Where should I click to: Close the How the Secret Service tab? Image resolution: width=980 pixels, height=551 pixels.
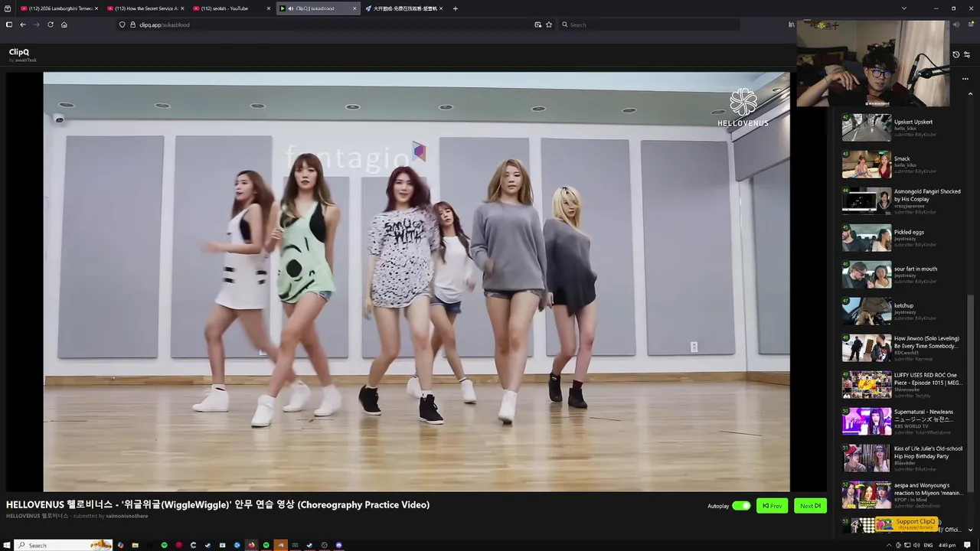[182, 8]
